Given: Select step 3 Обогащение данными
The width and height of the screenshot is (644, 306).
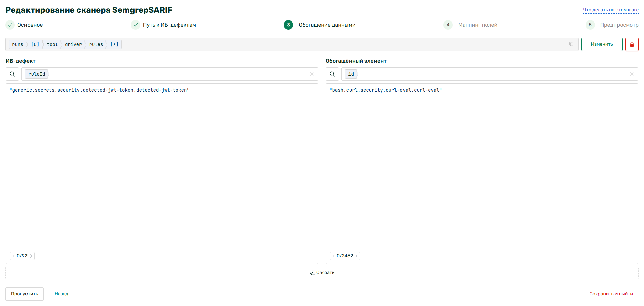Looking at the screenshot, I should (x=320, y=25).
